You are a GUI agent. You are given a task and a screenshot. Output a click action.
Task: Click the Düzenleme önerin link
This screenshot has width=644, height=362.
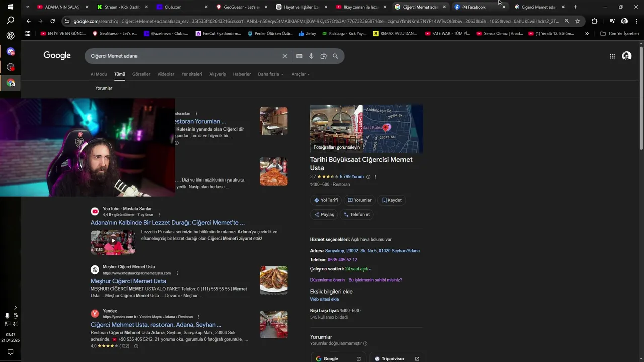click(328, 280)
